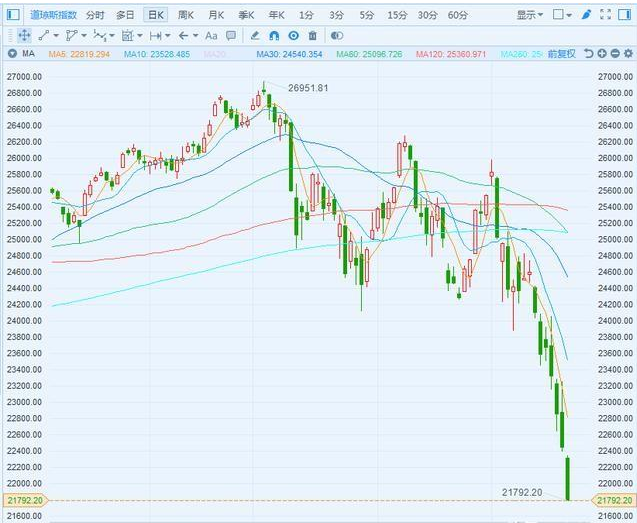Open the 前复权 adjustment option
Viewport: 637px width, 523px height.
[562, 54]
